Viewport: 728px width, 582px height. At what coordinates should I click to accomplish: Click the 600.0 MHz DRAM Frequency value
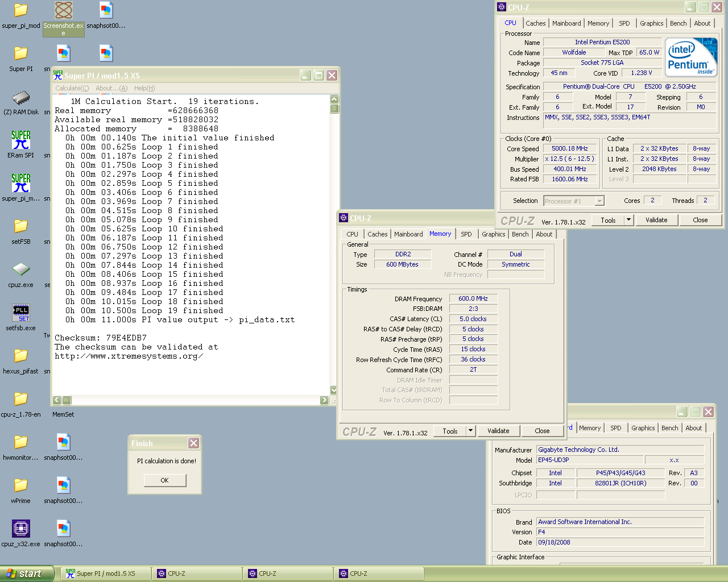point(473,298)
